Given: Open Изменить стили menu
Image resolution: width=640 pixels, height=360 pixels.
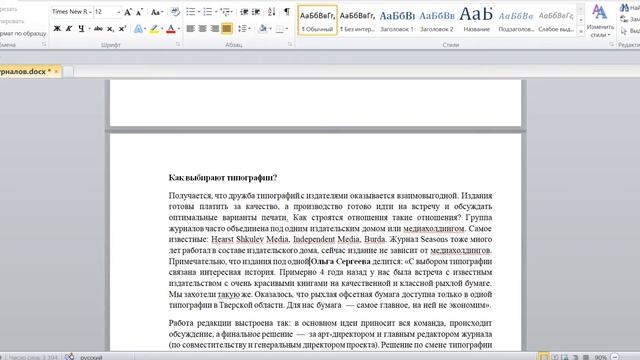Looking at the screenshot, I should coord(600,21).
